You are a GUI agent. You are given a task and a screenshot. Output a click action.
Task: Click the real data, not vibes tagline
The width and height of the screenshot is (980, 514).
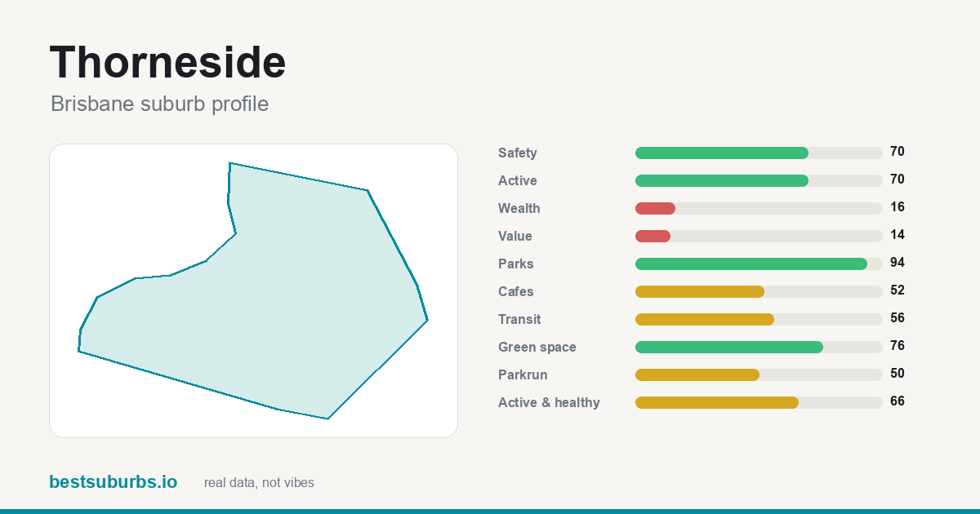[259, 483]
